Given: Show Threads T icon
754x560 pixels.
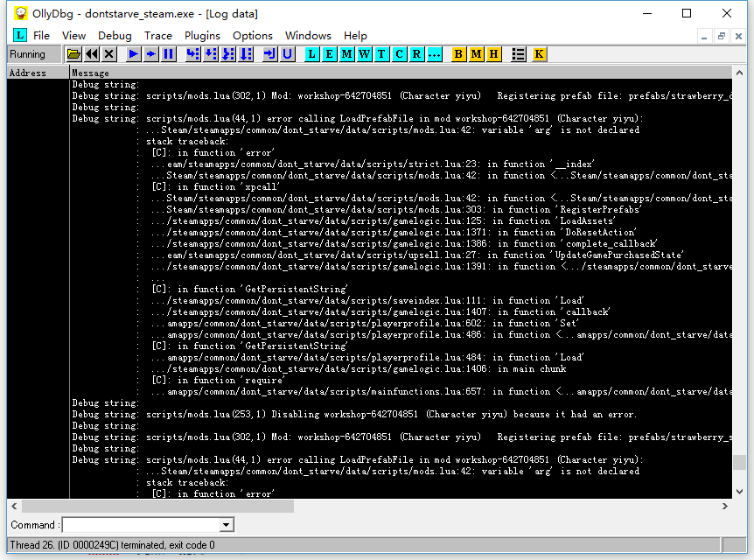Looking at the screenshot, I should click(381, 54).
